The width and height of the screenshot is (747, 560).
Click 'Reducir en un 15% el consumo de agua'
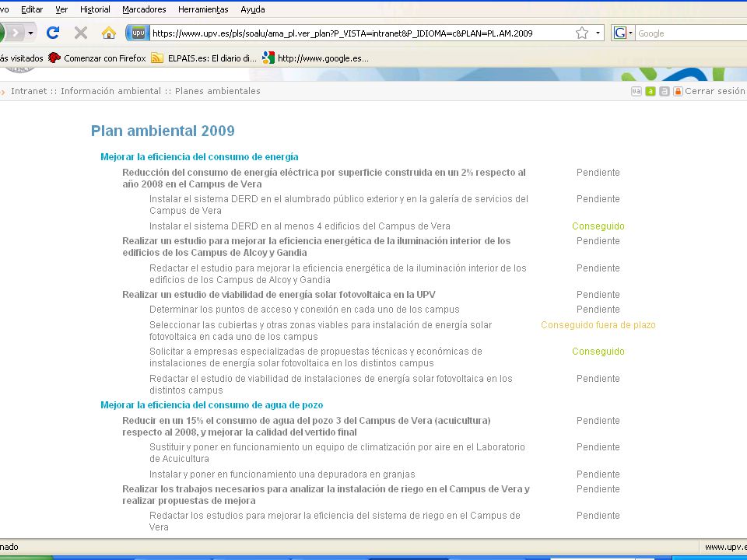307,426
